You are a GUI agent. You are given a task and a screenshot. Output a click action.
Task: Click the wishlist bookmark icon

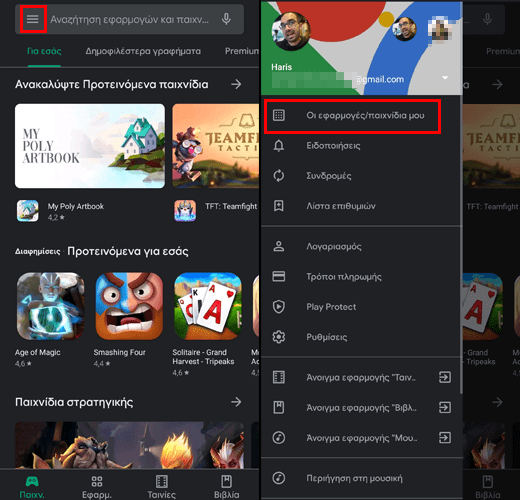tap(279, 206)
